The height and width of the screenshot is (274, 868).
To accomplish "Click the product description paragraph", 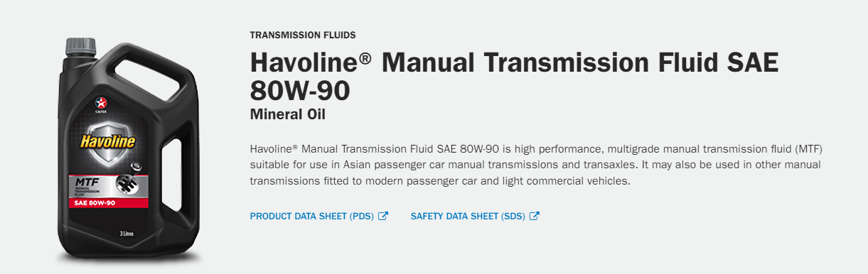I will pos(536,165).
